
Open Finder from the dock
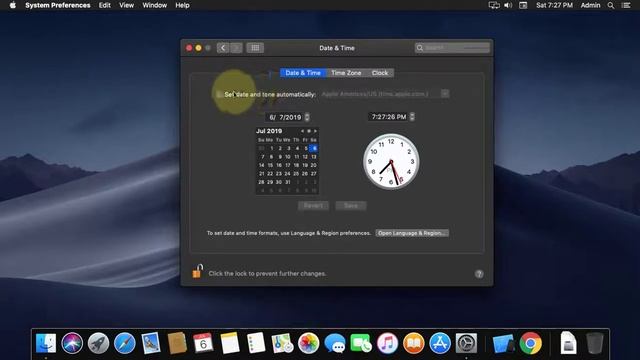(46, 343)
